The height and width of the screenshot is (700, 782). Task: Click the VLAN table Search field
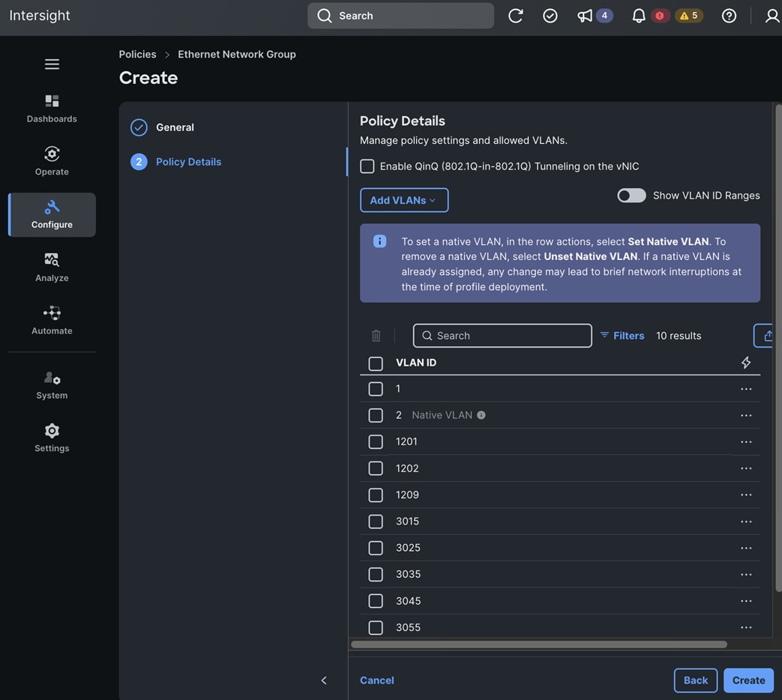(x=502, y=336)
